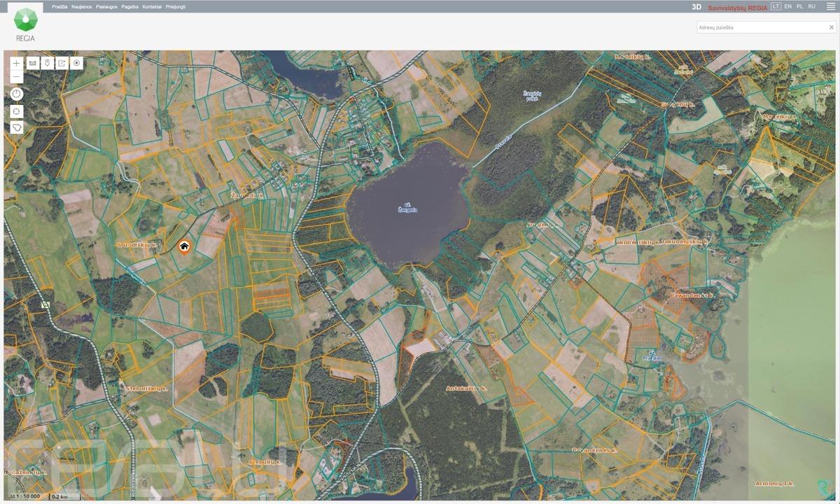Activate the circular target layer tool

click(x=77, y=63)
